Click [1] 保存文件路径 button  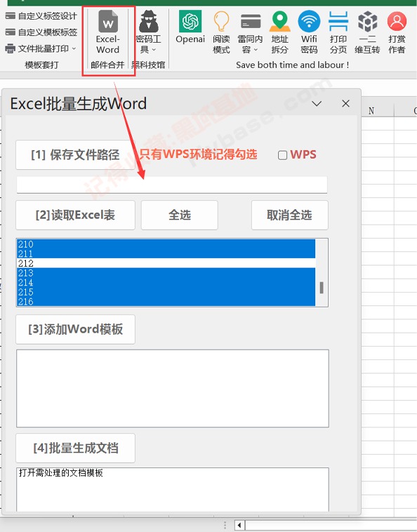coord(75,154)
